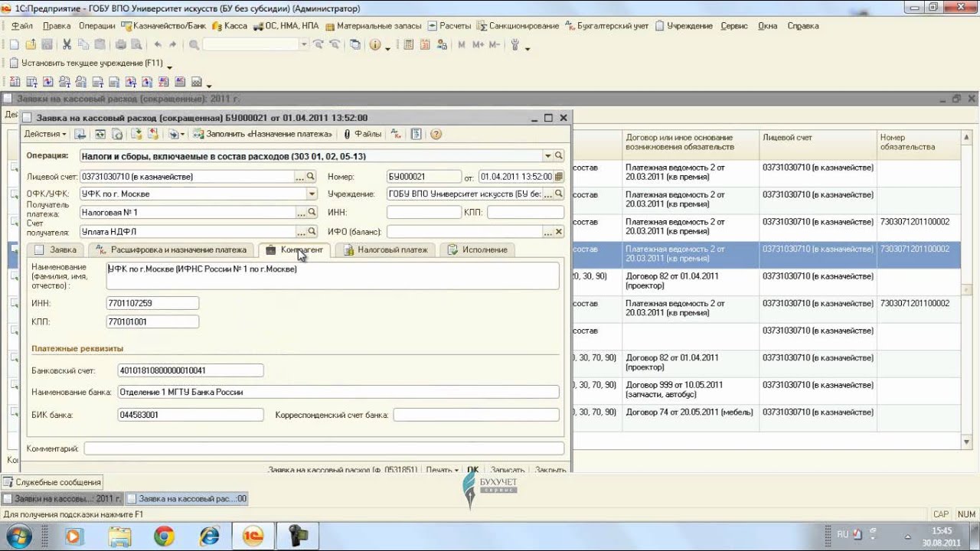The image size is (980, 551).
Task: Click the Cut scissors icon
Action: coord(67,44)
